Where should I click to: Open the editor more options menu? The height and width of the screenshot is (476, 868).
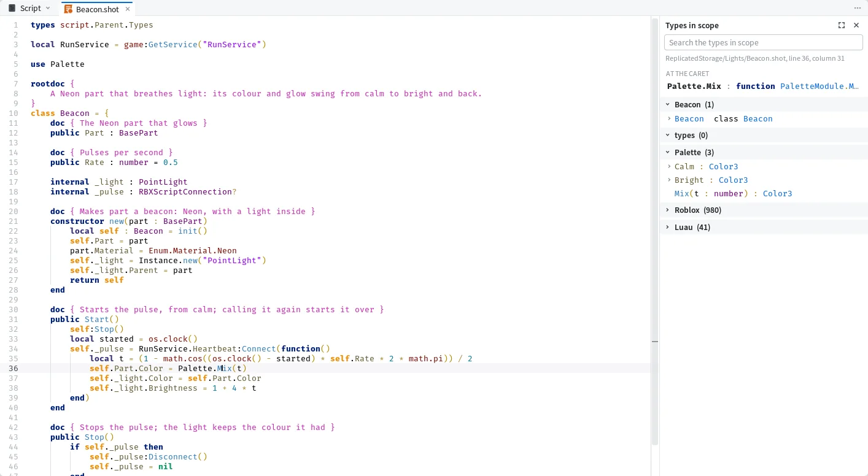[858, 8]
